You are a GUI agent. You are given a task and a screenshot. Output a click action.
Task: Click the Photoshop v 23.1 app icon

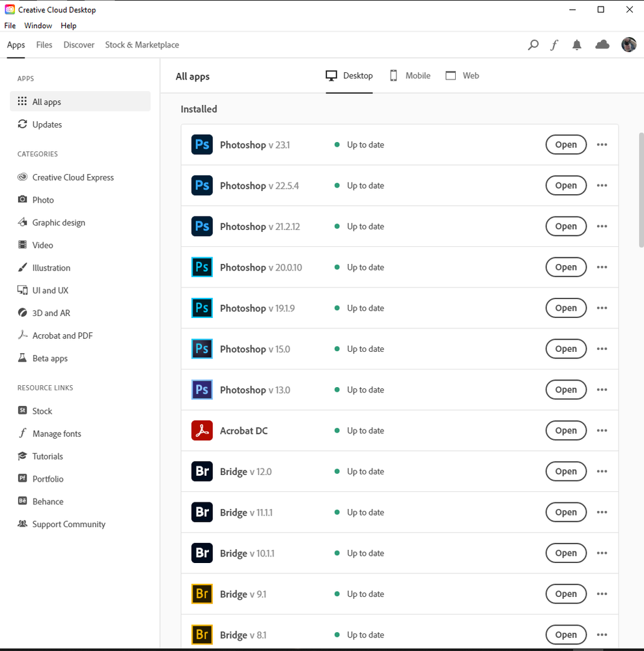[202, 145]
